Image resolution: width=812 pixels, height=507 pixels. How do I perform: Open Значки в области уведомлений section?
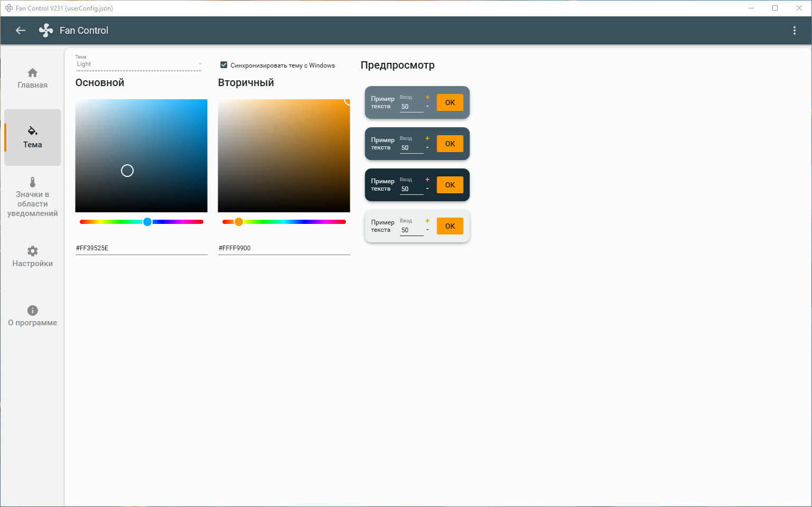32,197
